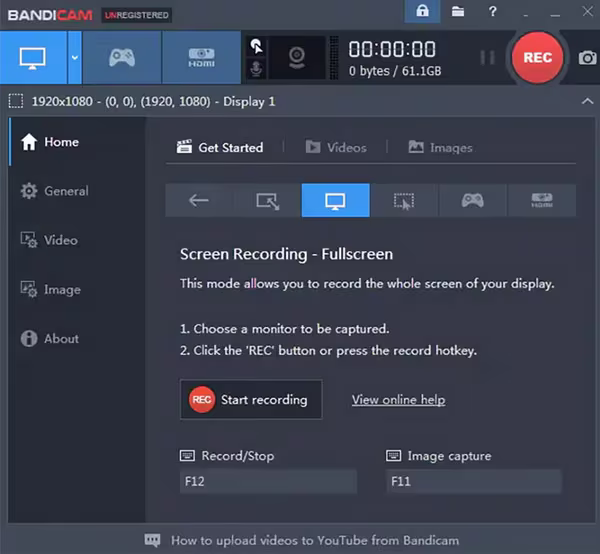Click the UNREGISTERED badge
600x554 pixels.
[x=137, y=15]
